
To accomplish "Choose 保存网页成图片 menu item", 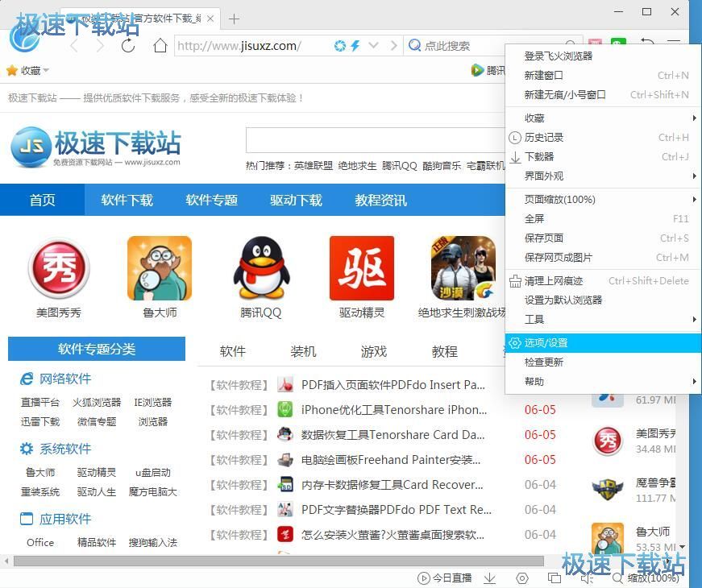I will [x=603, y=257].
